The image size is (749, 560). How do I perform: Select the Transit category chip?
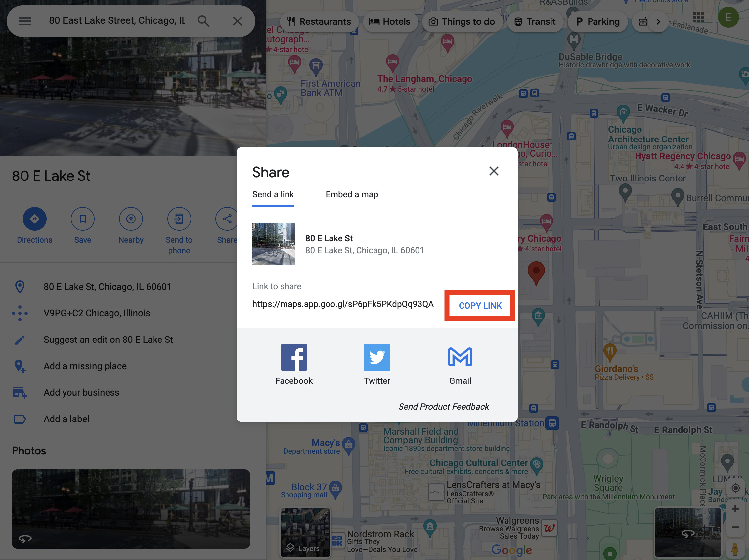[535, 22]
